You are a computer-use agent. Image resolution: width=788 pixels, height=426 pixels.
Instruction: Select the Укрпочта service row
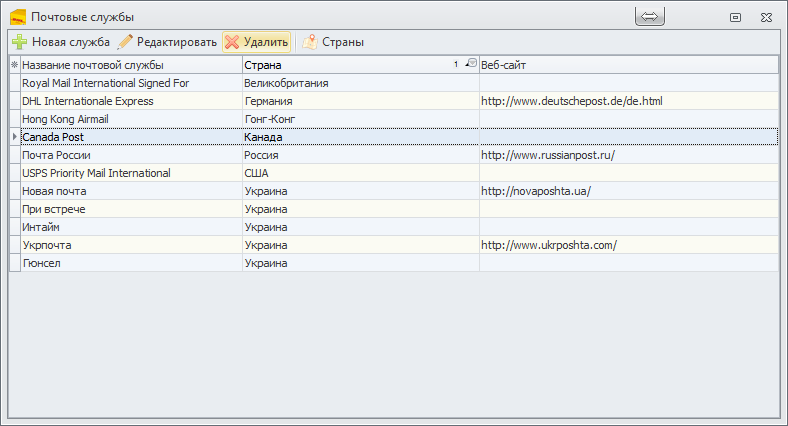point(47,245)
